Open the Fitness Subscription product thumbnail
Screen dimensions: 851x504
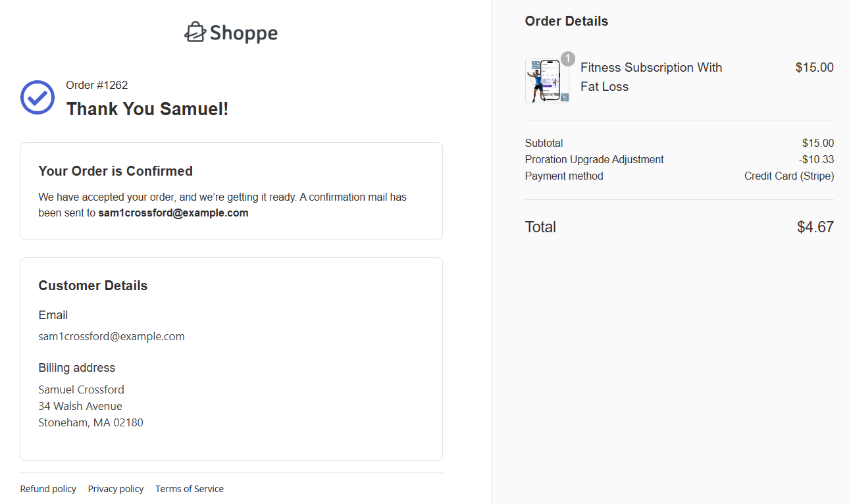(546, 81)
